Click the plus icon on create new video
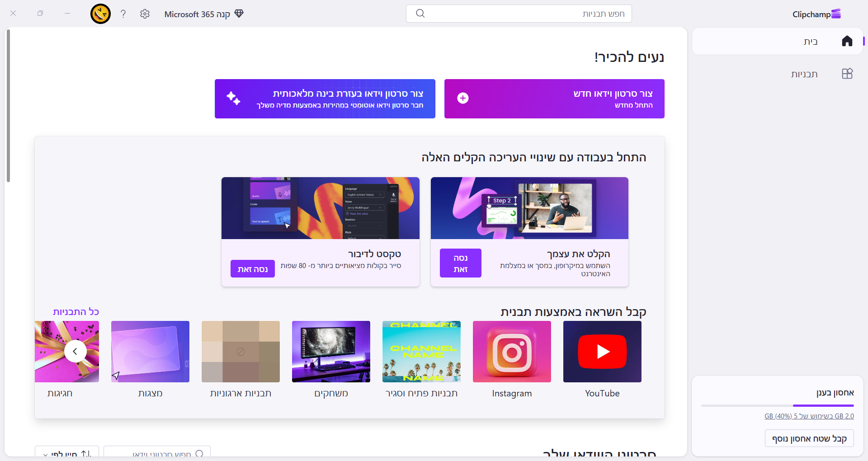The height and width of the screenshot is (461, 868). pyautogui.click(x=462, y=98)
